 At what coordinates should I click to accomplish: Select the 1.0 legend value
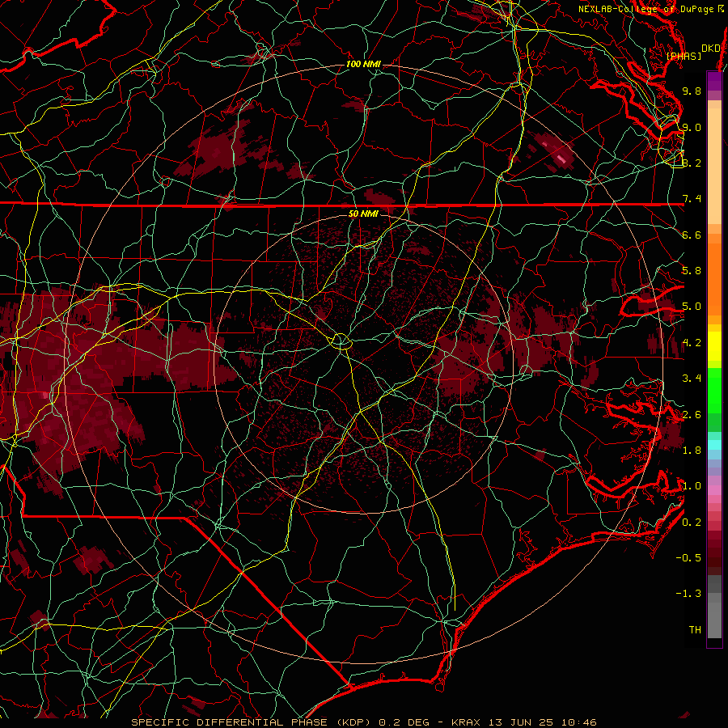(692, 486)
